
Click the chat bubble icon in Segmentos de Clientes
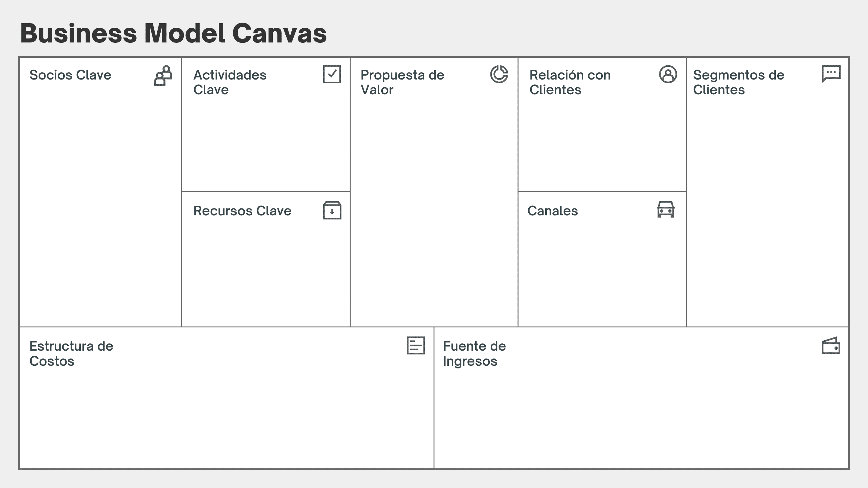click(831, 74)
